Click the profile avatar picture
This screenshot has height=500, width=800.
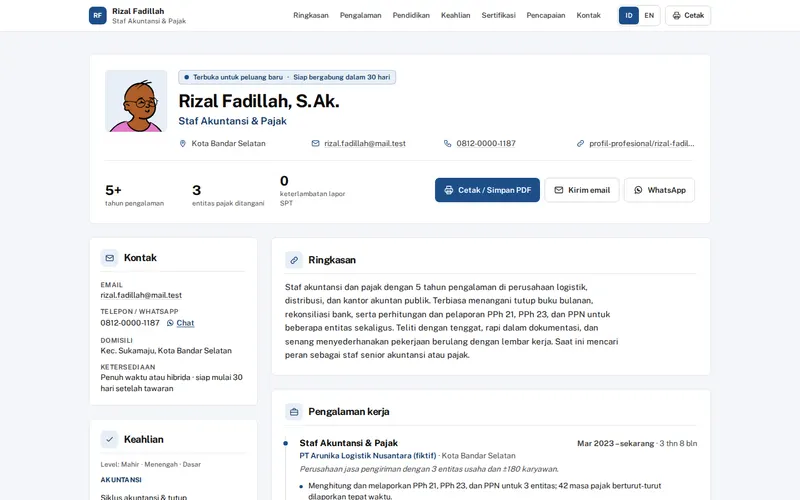(x=136, y=101)
